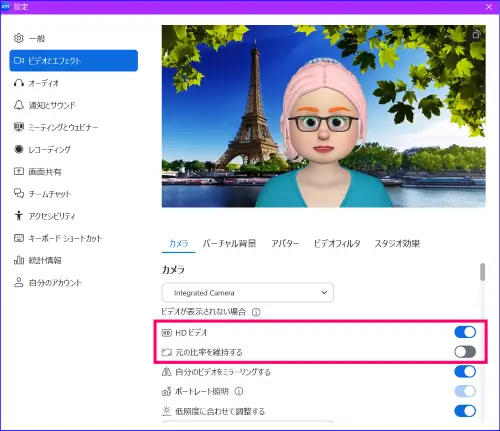Open the 画面共有 share icon
Image resolution: width=500 pixels, height=431 pixels.
coord(19,171)
